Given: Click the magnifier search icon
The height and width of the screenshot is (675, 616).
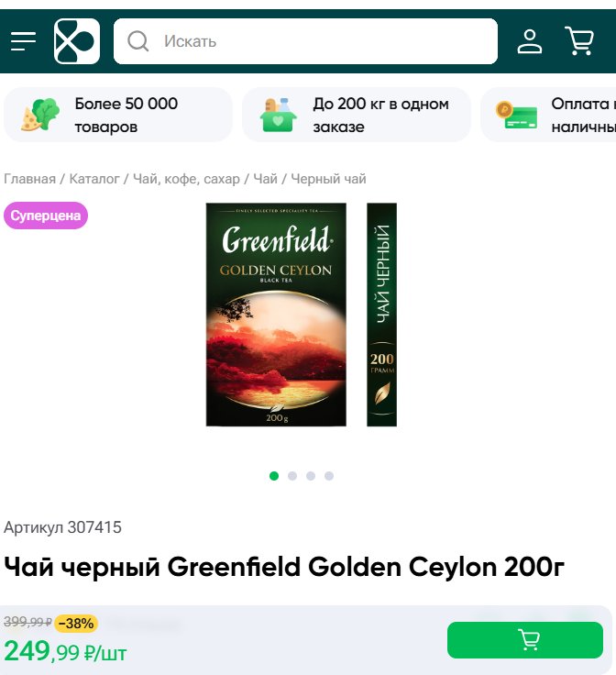Looking at the screenshot, I should [138, 41].
